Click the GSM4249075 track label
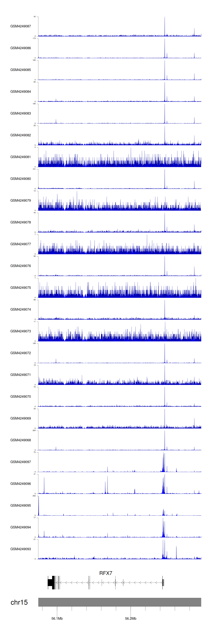Image resolution: width=212 pixels, height=644 pixels. [20, 287]
